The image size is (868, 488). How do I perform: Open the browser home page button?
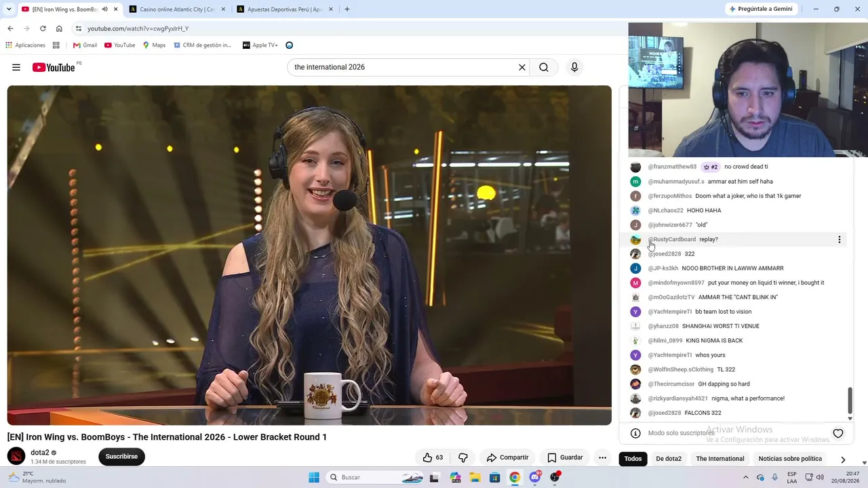pos(59,28)
